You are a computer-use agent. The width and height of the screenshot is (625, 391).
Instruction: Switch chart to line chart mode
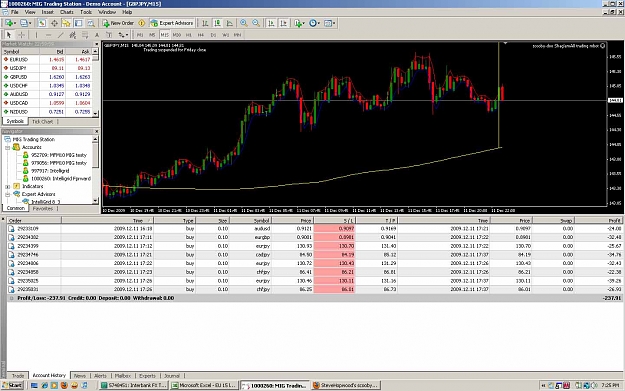coord(230,23)
